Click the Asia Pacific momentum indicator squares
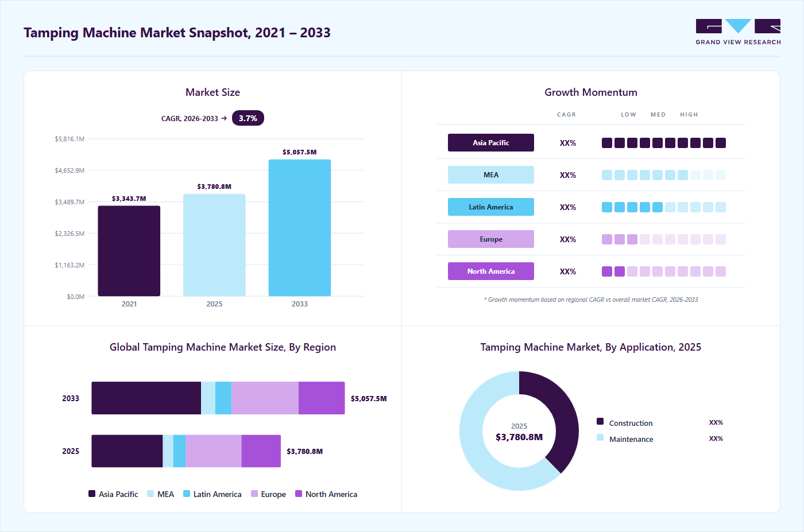 click(664, 143)
